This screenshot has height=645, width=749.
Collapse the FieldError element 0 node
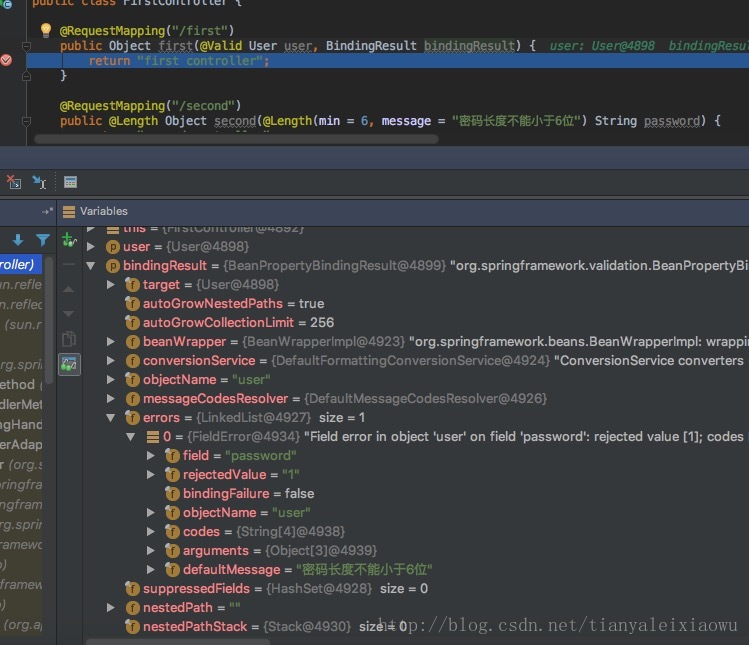[x=131, y=437]
